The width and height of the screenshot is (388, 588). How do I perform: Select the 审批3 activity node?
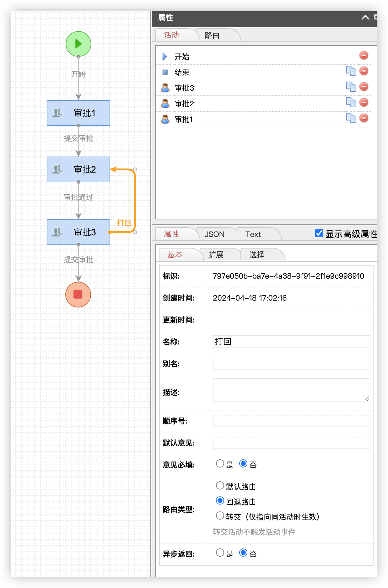[78, 232]
